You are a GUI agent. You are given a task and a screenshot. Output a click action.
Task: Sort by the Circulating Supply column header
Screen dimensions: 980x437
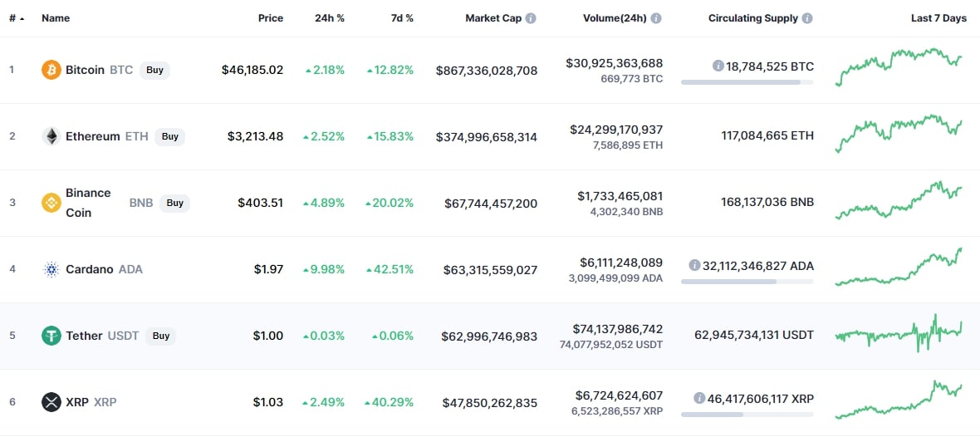(x=753, y=18)
